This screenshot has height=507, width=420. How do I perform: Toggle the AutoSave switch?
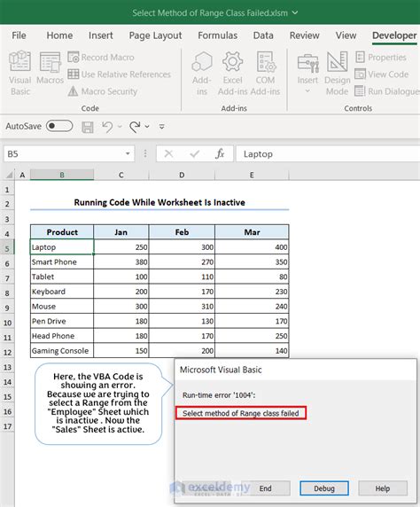tap(59, 126)
